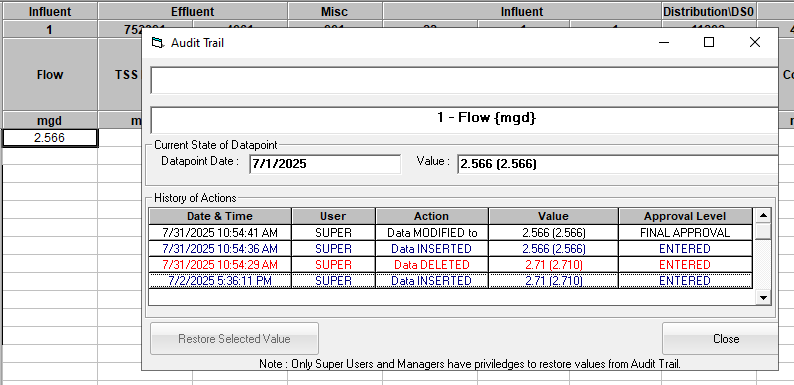Click the Action column header
Image resolution: width=794 pixels, height=385 pixels.
tap(431, 216)
